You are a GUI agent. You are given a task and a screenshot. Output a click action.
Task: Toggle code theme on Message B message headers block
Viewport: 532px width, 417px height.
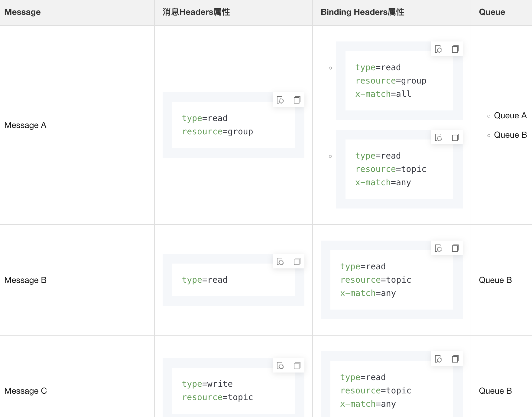point(281,261)
